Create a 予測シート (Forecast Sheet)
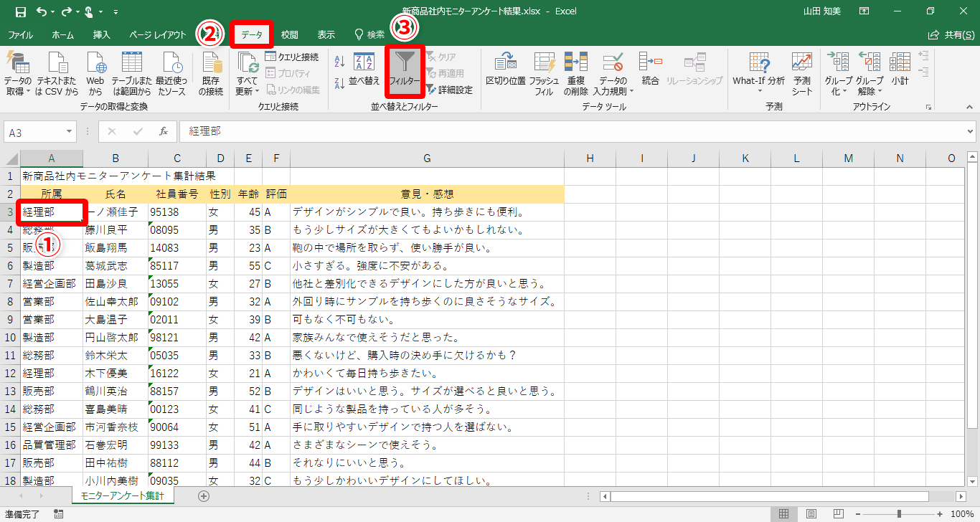The height and width of the screenshot is (522, 980). click(x=802, y=75)
